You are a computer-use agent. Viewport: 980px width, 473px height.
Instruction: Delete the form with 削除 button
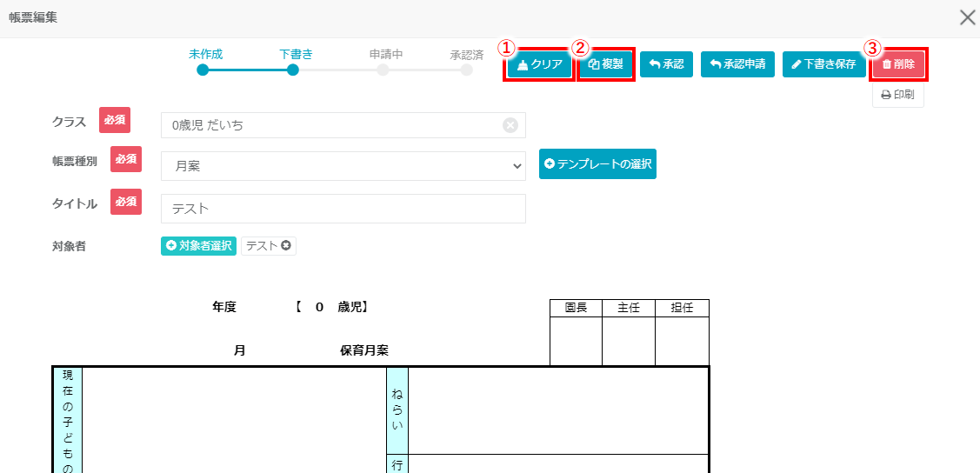(898, 64)
